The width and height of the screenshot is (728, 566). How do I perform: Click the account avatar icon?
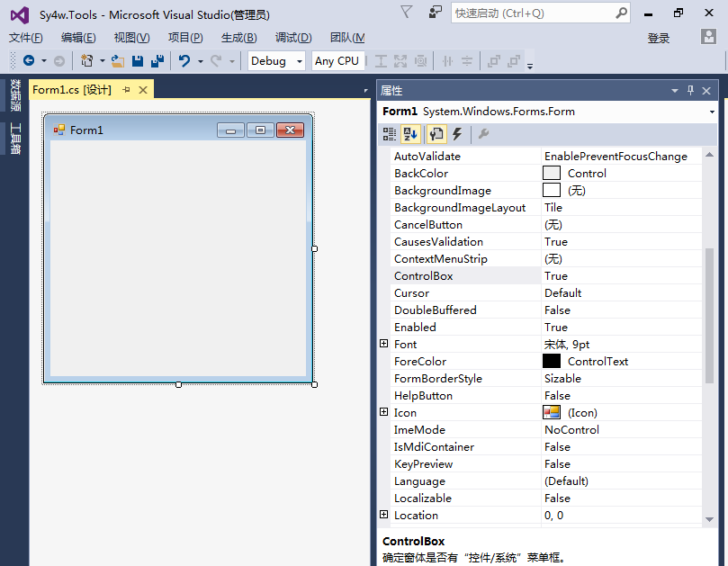[708, 36]
